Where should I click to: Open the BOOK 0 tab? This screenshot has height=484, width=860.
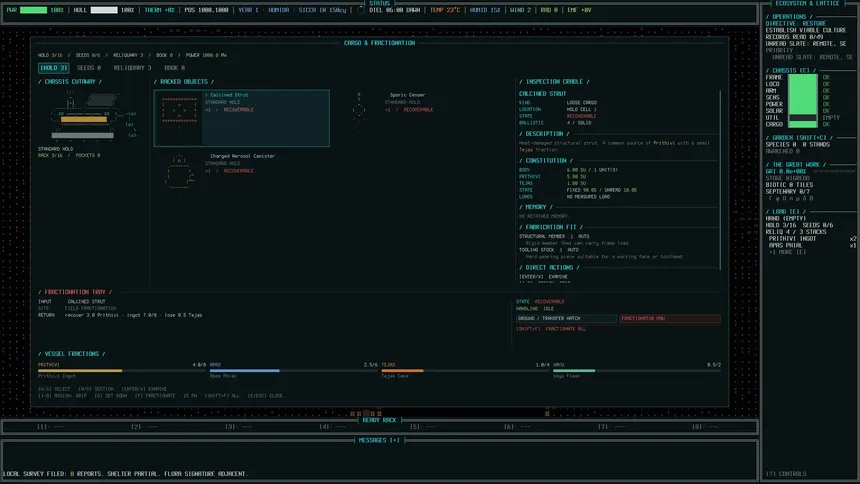point(174,68)
